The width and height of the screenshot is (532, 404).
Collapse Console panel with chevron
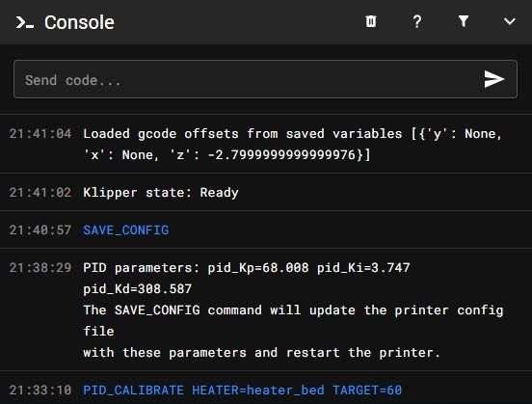click(509, 22)
